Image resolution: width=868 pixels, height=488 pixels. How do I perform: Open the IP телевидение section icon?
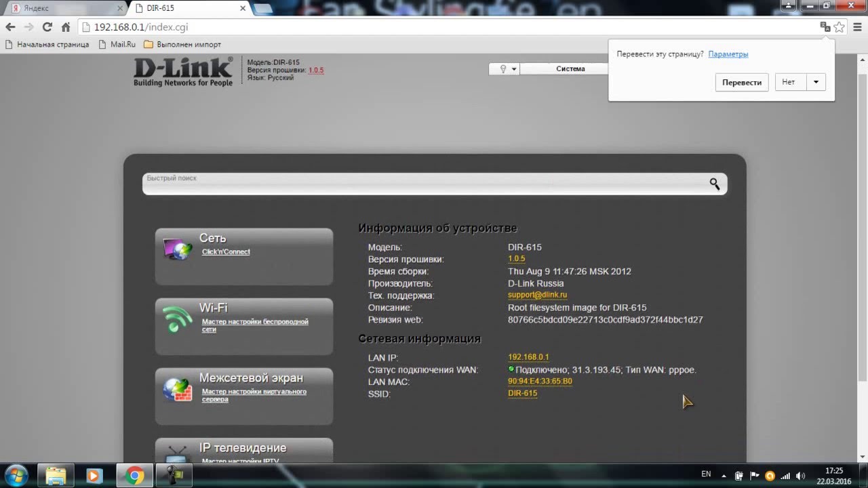pyautogui.click(x=178, y=454)
